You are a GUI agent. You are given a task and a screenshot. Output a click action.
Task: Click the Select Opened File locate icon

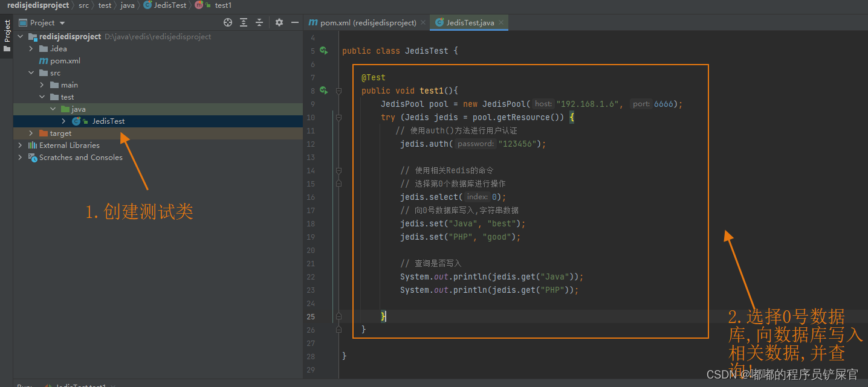pos(228,22)
